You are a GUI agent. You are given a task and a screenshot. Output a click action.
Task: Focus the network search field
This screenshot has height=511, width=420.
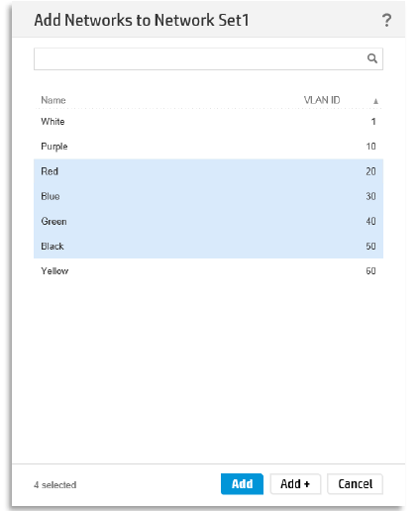(208, 58)
